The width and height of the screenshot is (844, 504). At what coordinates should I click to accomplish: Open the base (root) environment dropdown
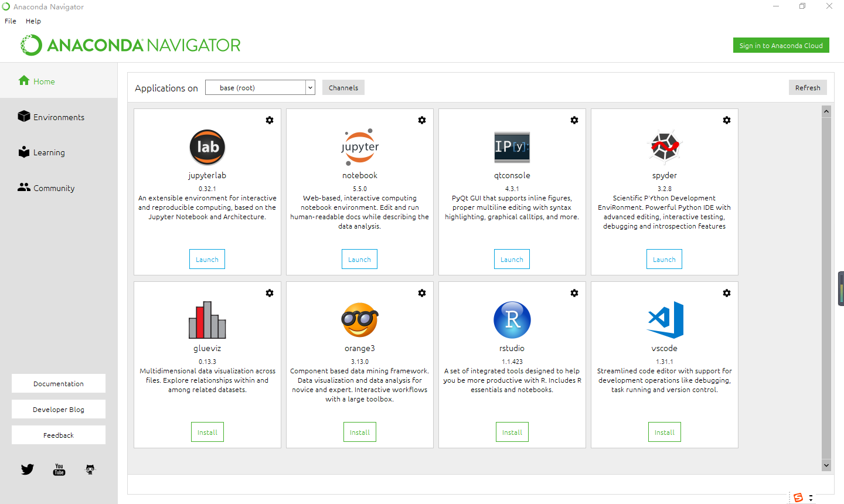click(x=260, y=87)
